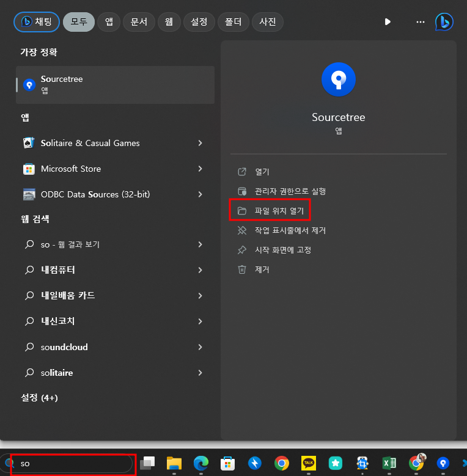Viewport: 467px width, 476px height.
Task: Select the 모두 filter tab
Action: [79, 22]
